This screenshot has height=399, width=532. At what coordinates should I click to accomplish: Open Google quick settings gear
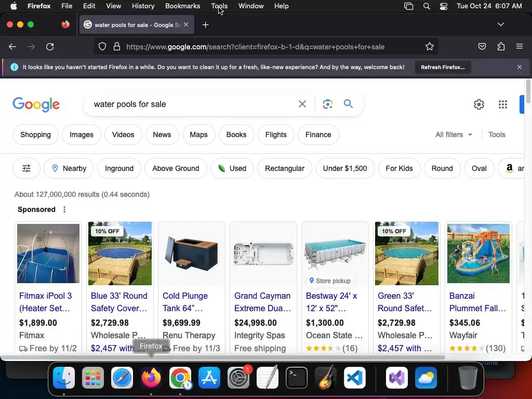(478, 104)
